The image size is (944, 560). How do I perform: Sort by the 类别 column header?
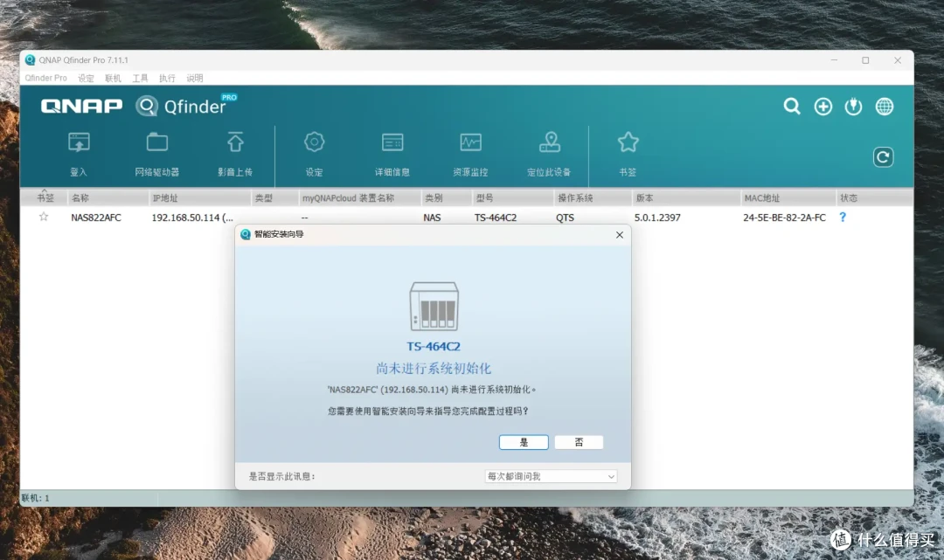[x=446, y=198]
